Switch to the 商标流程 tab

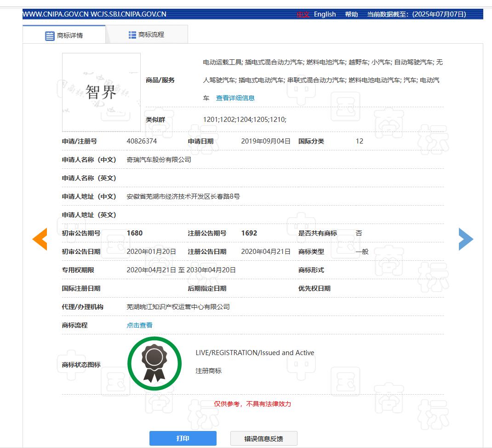coord(147,34)
